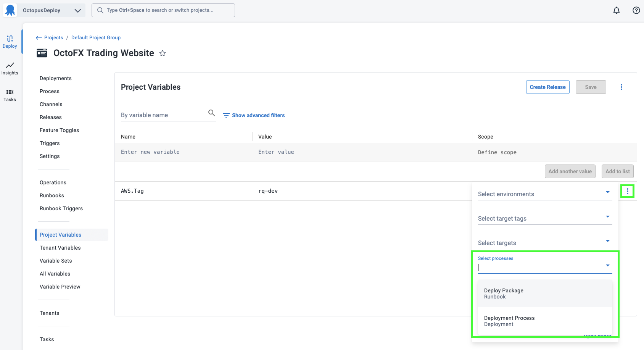
Task: Show advanced filters link
Action: [254, 115]
